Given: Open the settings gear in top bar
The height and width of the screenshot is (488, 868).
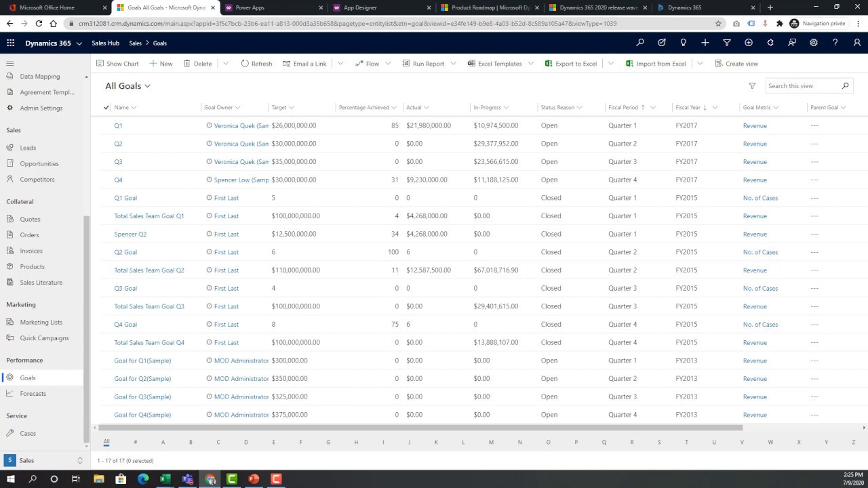Looking at the screenshot, I should (814, 43).
